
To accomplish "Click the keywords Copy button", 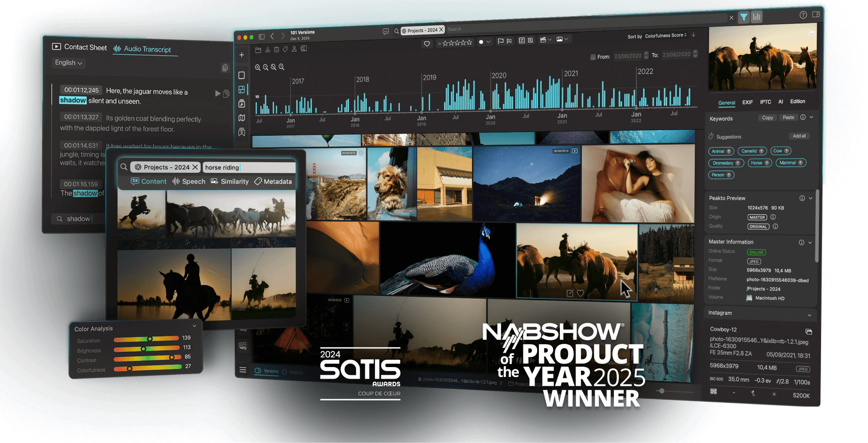I will pyautogui.click(x=767, y=118).
